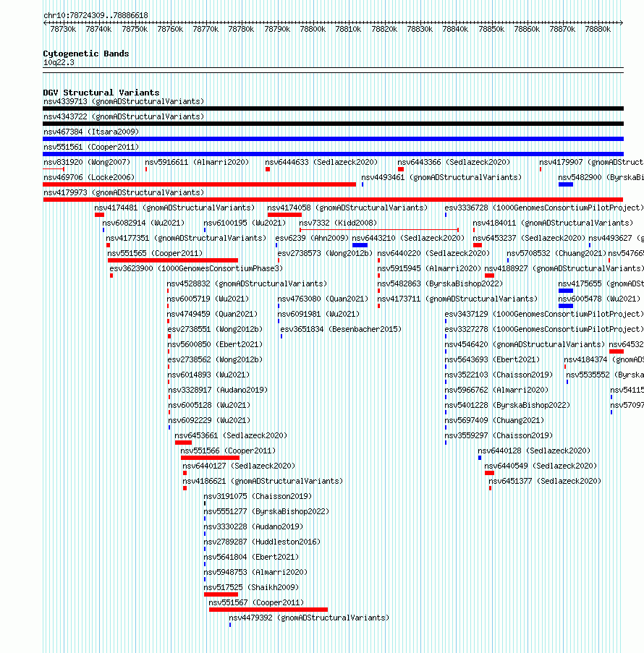Open esv2738551 (Wong2012b) label

coord(215,330)
